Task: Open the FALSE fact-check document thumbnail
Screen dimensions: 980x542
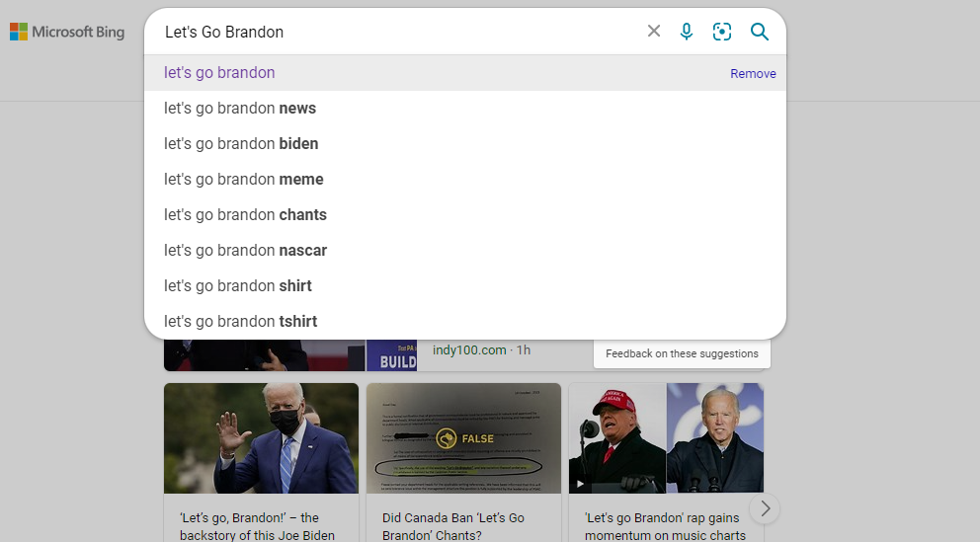Action: coord(463,438)
